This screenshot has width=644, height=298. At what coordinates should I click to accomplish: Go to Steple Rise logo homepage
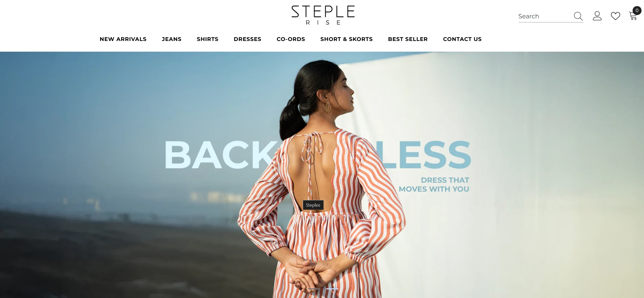pos(323,15)
